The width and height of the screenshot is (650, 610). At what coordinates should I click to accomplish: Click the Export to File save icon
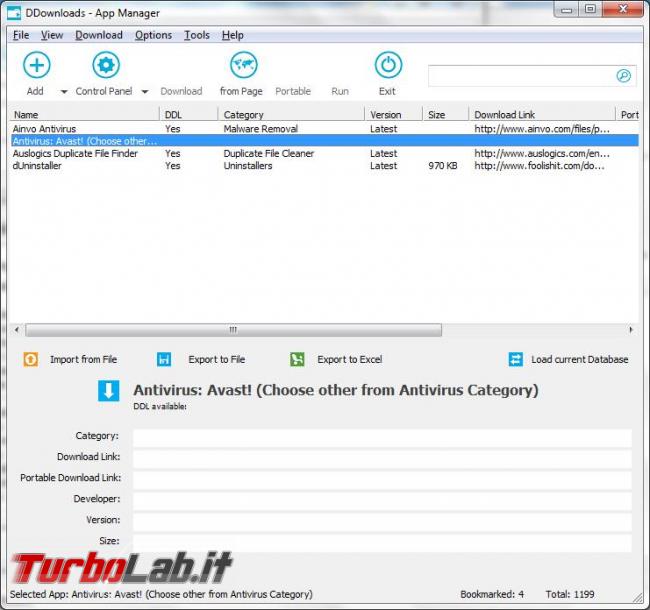coord(164,359)
